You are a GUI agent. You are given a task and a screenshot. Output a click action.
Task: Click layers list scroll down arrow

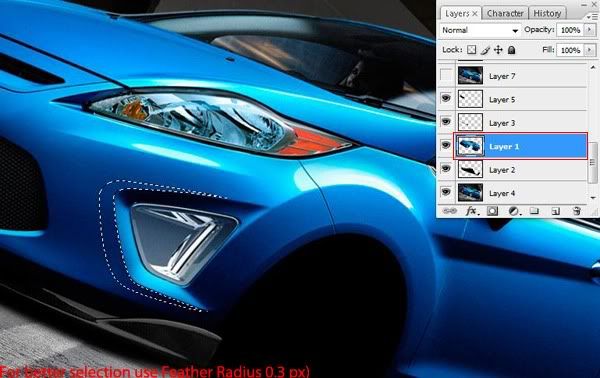(x=593, y=198)
